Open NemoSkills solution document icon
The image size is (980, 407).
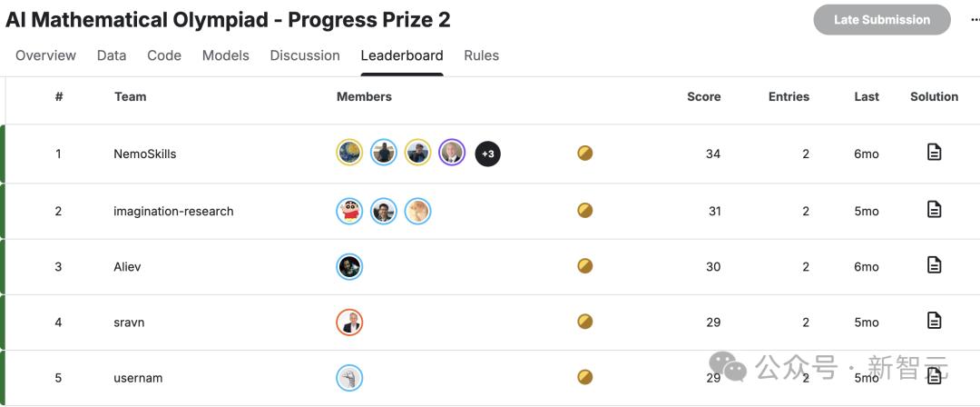934,153
